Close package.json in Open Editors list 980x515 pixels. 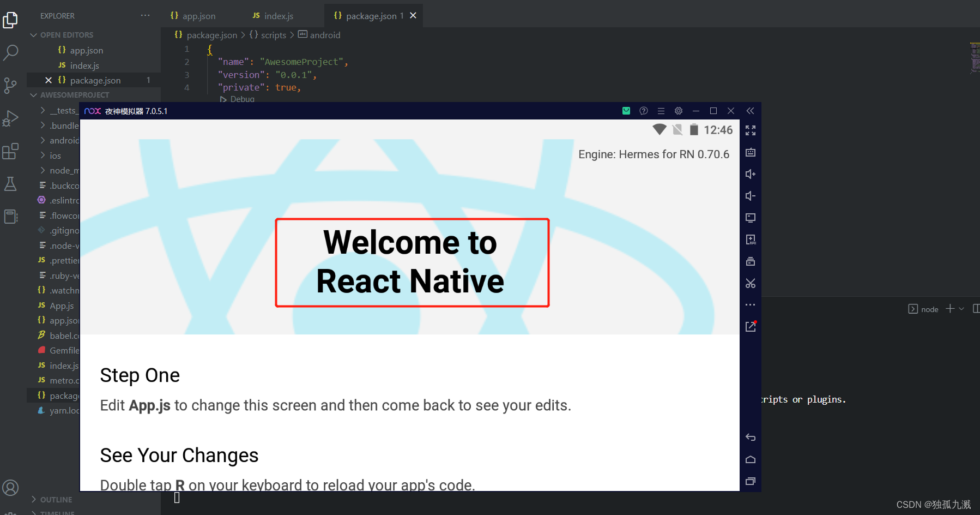[48, 80]
